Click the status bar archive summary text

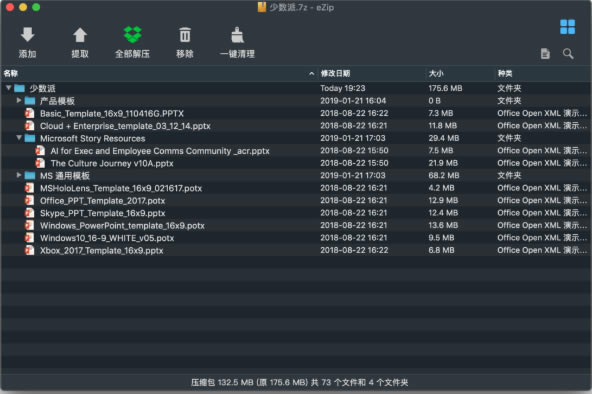pos(299,382)
